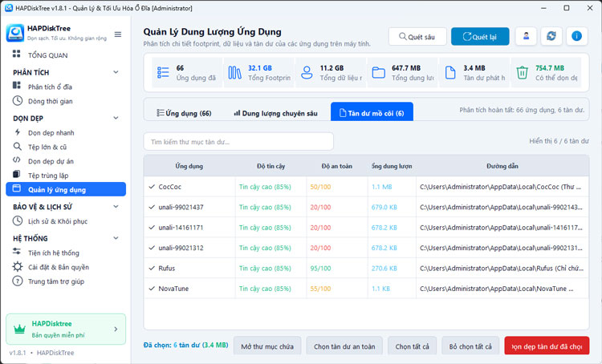Click the 66 ứng dụng list icon
Image resolution: width=602 pixels, height=364 pixels.
[163, 72]
